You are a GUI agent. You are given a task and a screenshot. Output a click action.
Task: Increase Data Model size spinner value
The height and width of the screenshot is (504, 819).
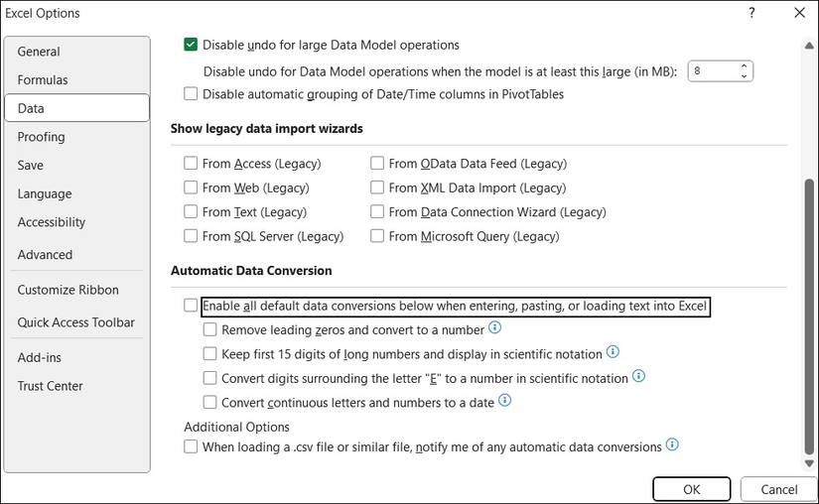pos(744,66)
